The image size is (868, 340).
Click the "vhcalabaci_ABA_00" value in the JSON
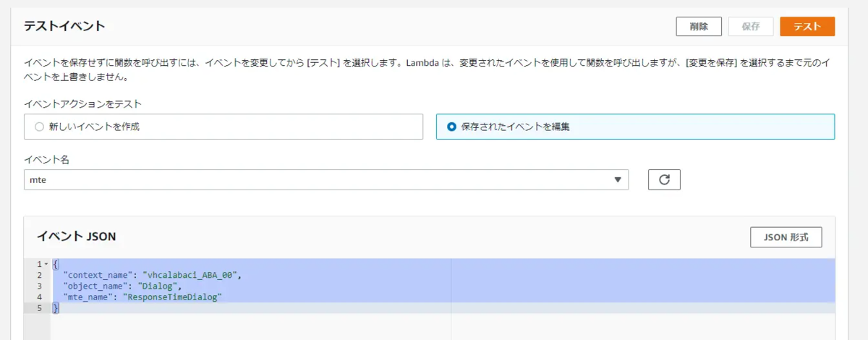point(190,276)
